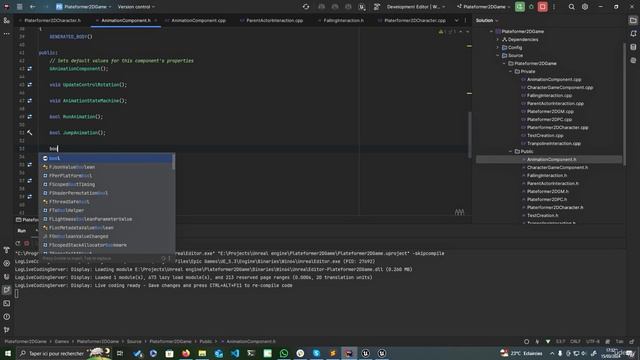Expand the Dependencies node

[498, 40]
